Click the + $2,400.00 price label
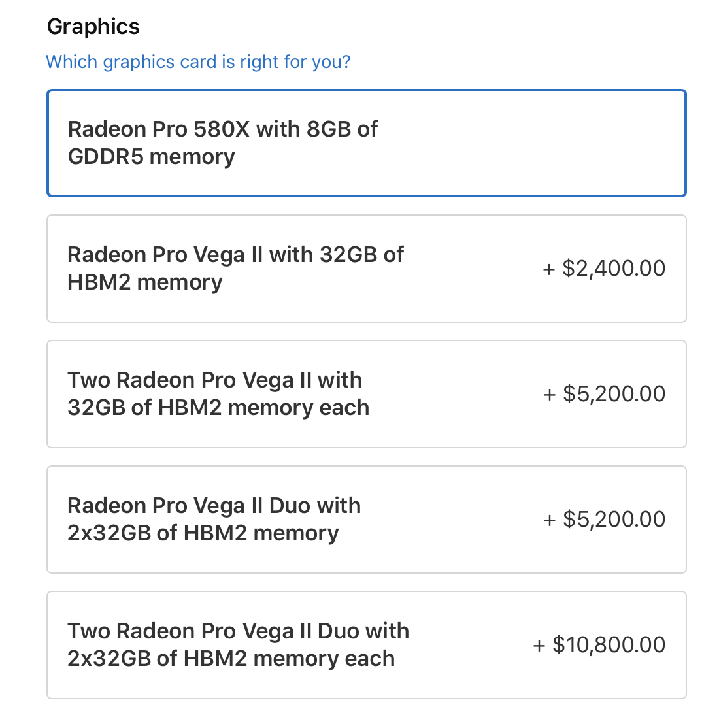Image resolution: width=719 pixels, height=728 pixels. (604, 269)
